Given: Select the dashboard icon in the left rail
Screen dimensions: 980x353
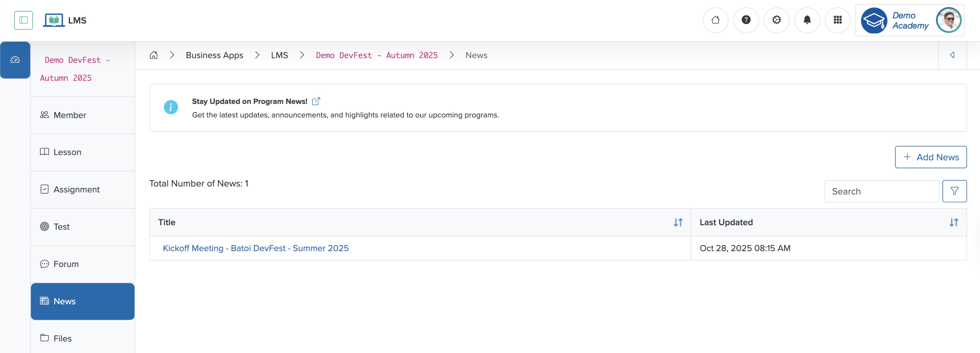Looking at the screenshot, I should [x=15, y=60].
